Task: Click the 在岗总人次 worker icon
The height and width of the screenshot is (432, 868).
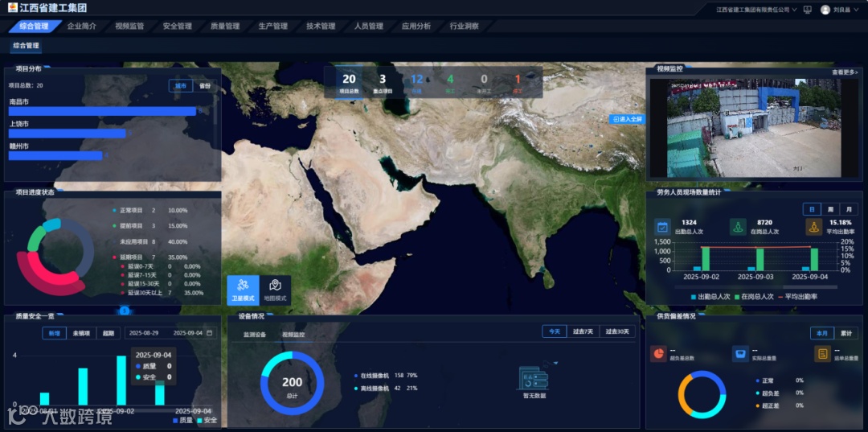Action: pos(738,227)
